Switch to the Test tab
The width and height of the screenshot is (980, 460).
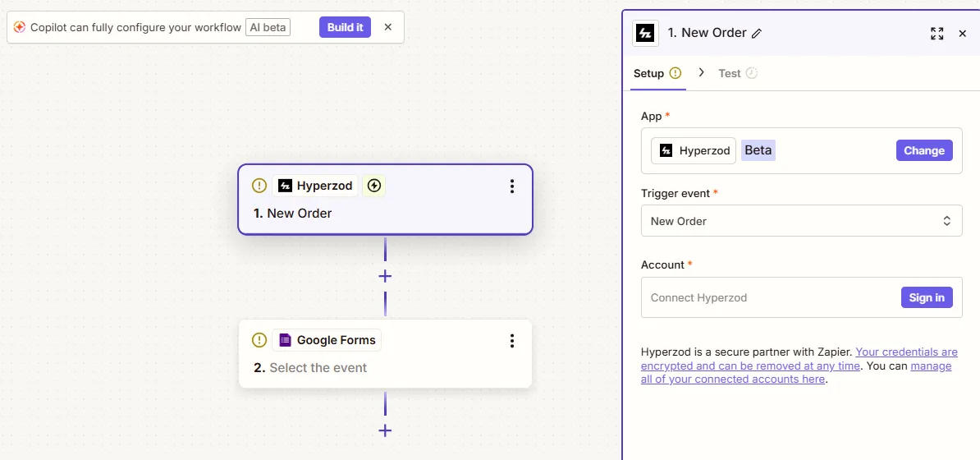click(x=738, y=73)
